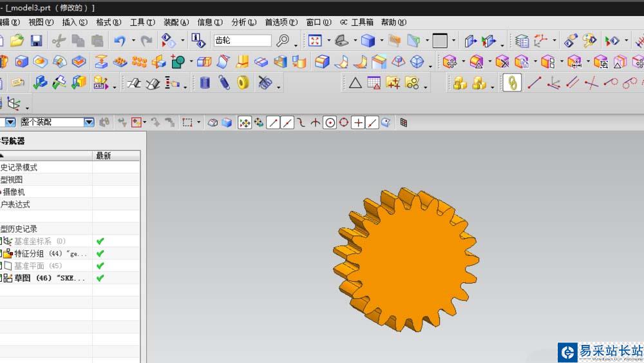Open the spreadsheet grid icon with red triangle
Viewport: 644px width, 363px height.
coord(374,83)
